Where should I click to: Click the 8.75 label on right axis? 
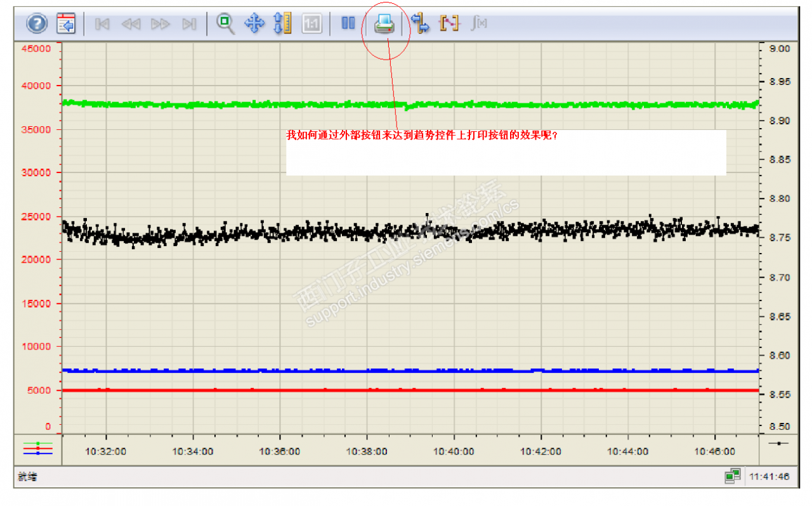click(778, 238)
